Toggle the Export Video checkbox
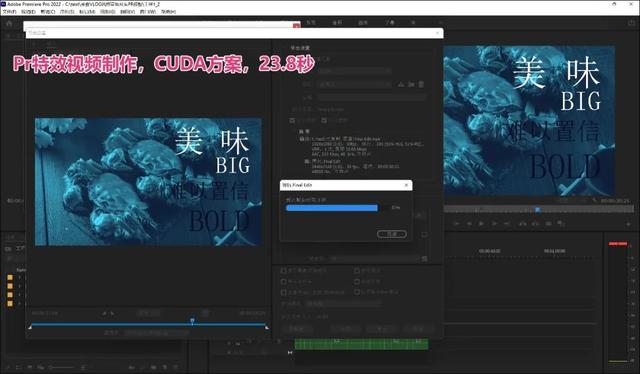640x374 pixels. [292, 120]
